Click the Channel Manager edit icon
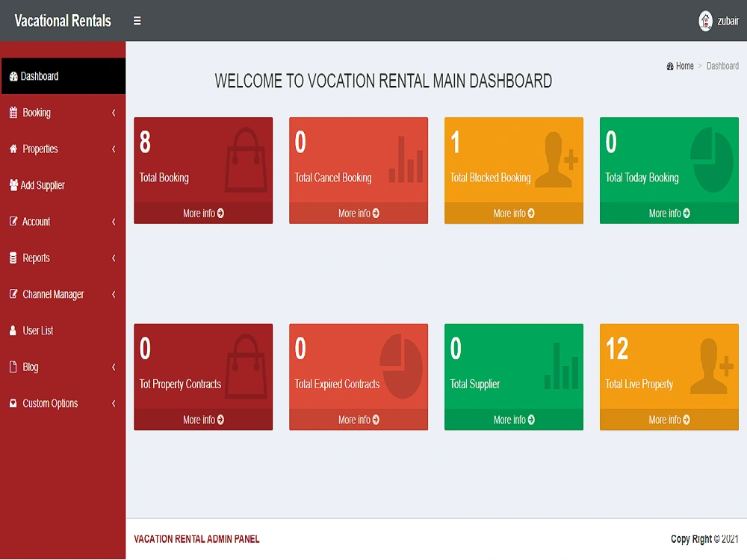The image size is (747, 560). 13,293
